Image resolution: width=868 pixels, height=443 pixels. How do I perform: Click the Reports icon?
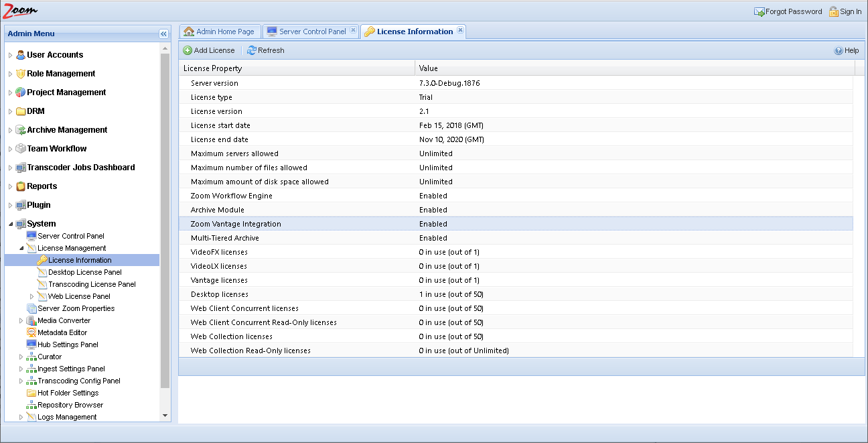(x=21, y=186)
